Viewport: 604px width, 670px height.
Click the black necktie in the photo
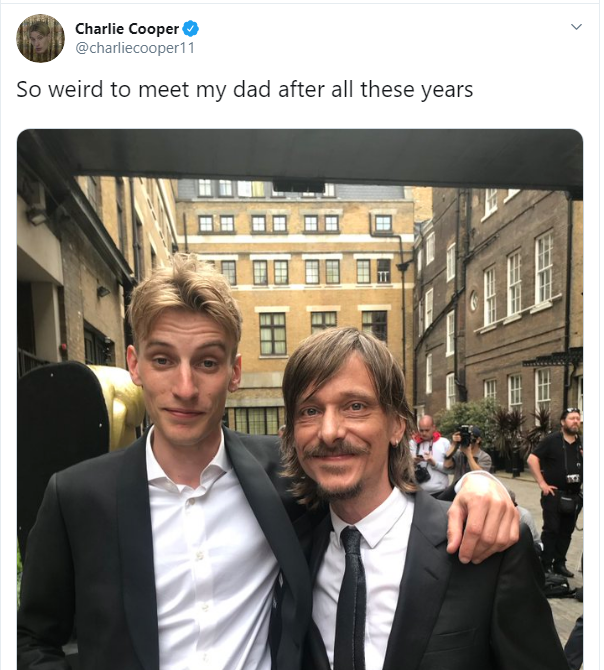click(352, 598)
